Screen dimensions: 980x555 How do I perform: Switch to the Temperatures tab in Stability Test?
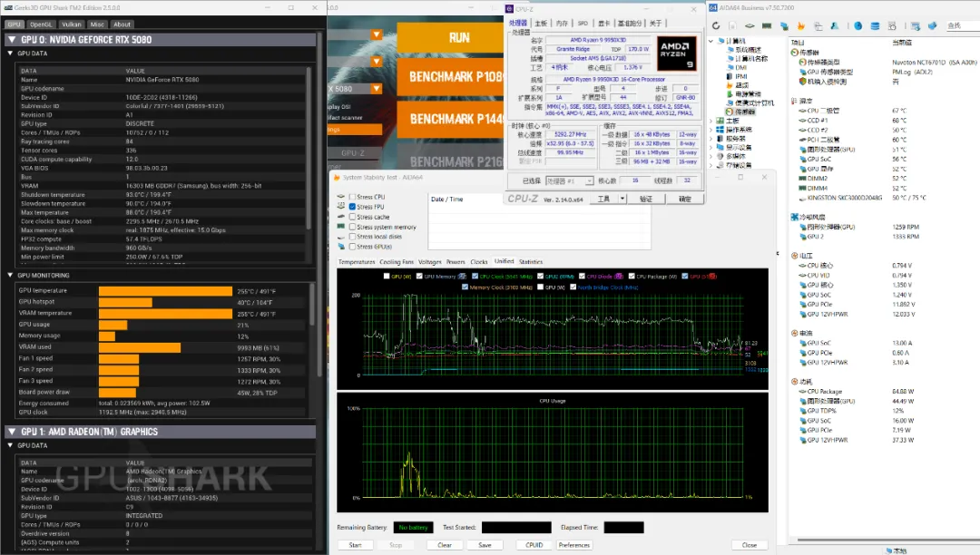(x=357, y=262)
